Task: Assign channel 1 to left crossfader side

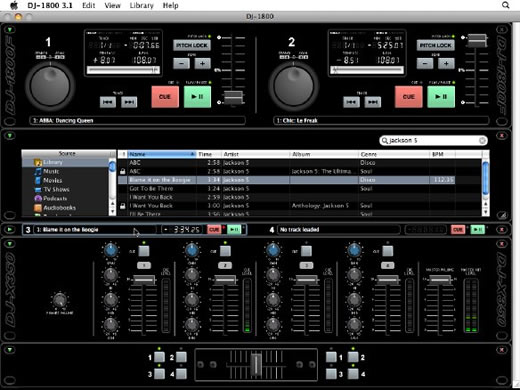Action: pos(159,357)
